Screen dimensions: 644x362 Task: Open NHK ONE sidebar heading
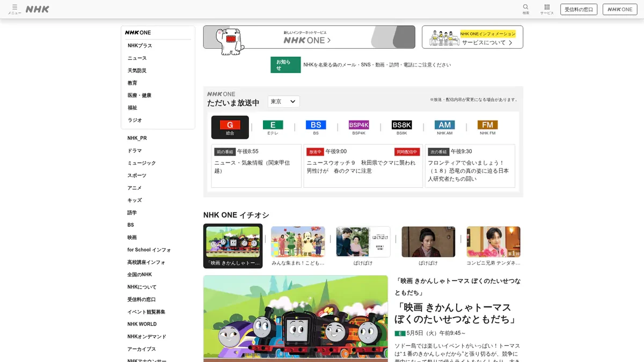pos(138,33)
